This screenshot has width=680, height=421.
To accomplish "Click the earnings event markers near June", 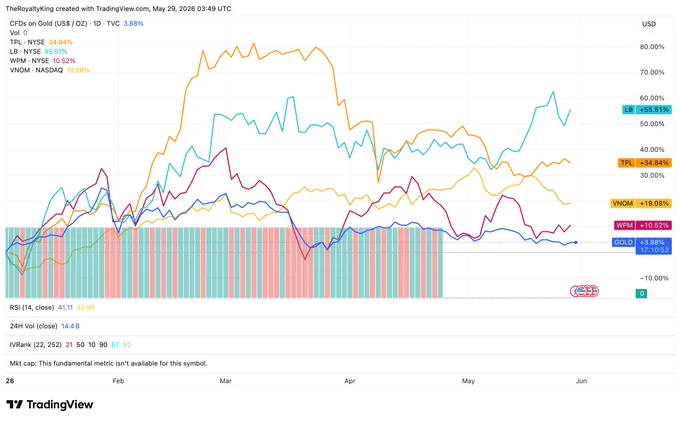I will tap(585, 291).
